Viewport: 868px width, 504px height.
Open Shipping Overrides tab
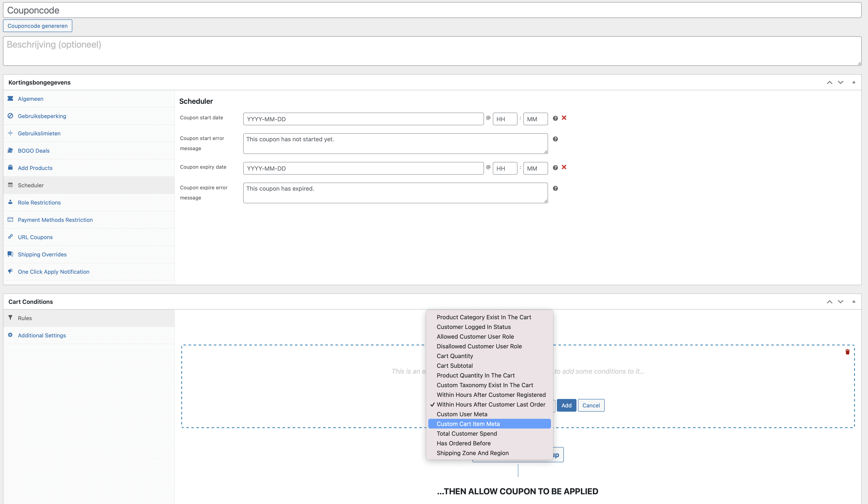[42, 254]
